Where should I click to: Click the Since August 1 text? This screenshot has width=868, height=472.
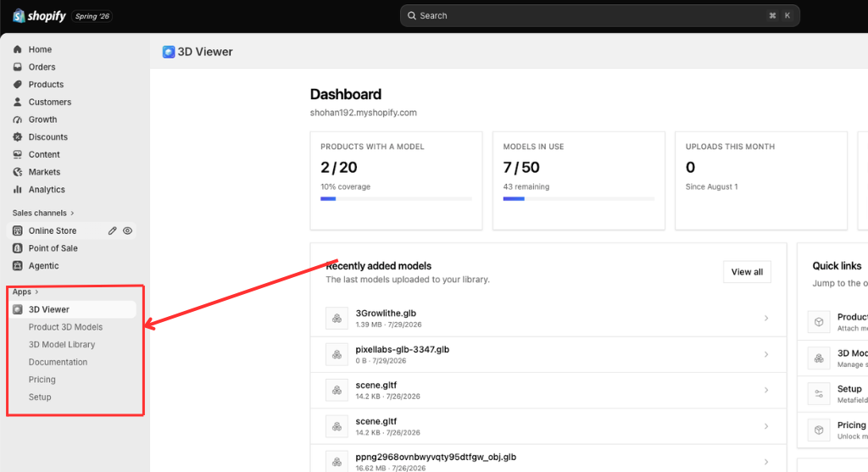tap(711, 186)
